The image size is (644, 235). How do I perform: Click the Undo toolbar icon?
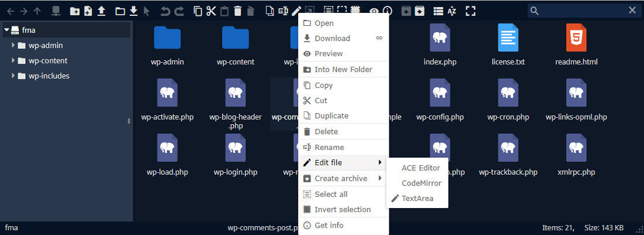click(166, 11)
